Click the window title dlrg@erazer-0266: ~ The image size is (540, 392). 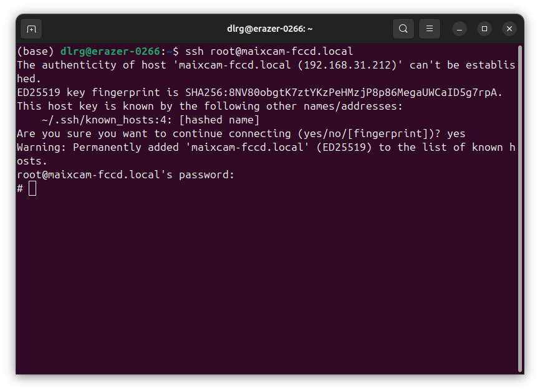pyautogui.click(x=269, y=29)
